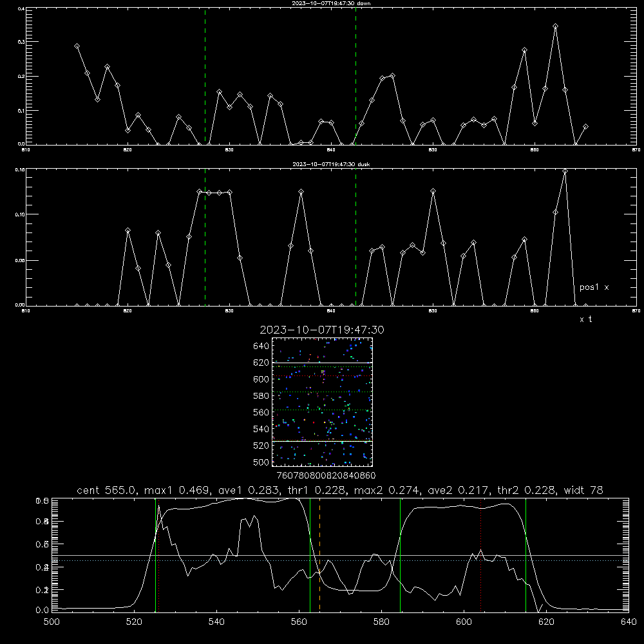The image size is (644, 644).
Task: Click dawn plot x-axis label 870
Action: coord(636,150)
